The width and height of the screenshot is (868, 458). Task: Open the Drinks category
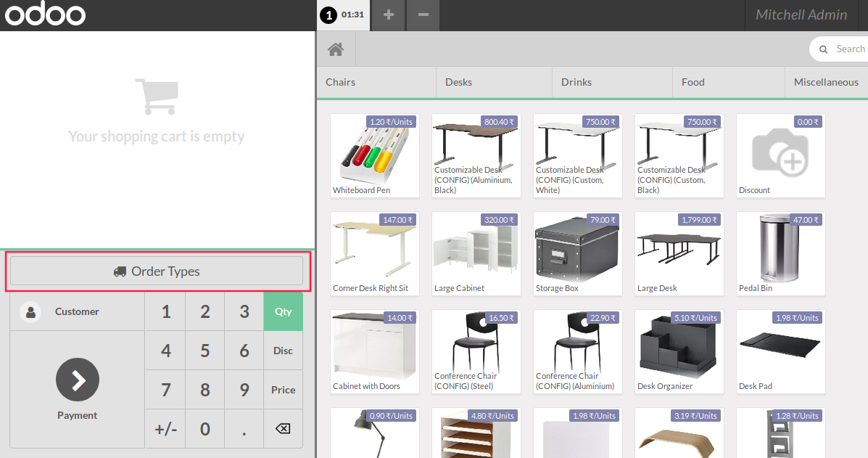[611, 82]
